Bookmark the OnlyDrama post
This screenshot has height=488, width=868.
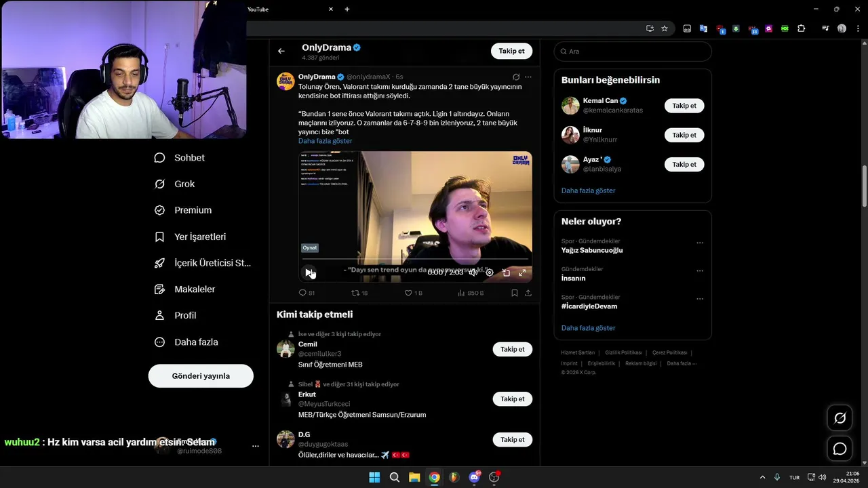tap(514, 293)
